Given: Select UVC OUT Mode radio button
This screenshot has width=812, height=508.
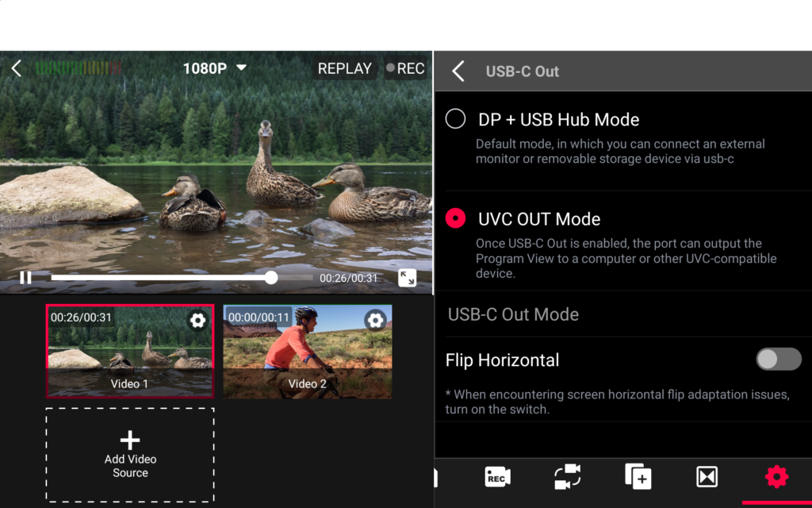Looking at the screenshot, I should 455,218.
